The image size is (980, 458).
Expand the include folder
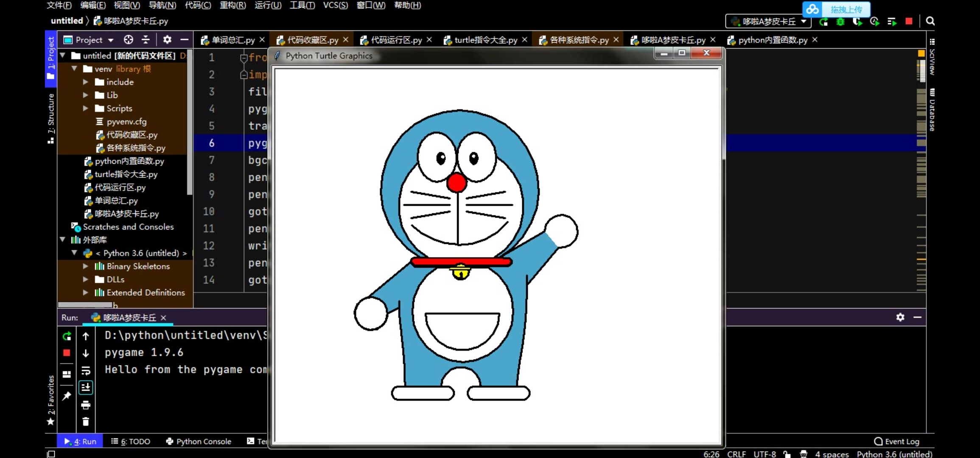tap(86, 82)
